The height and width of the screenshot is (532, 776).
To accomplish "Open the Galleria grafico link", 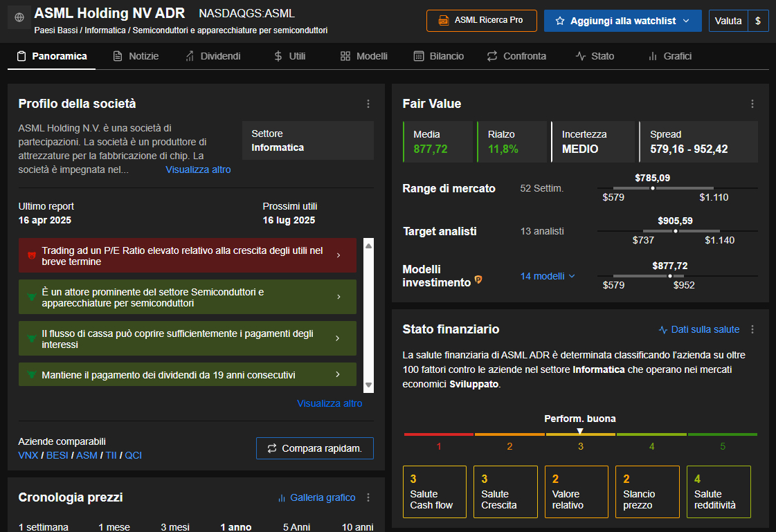I will point(317,498).
